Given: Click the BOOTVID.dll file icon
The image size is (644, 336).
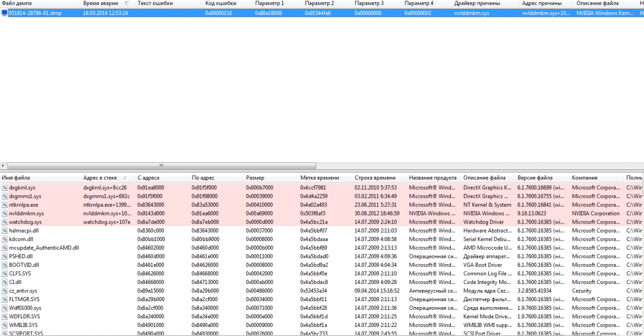Looking at the screenshot, I should (5, 265).
